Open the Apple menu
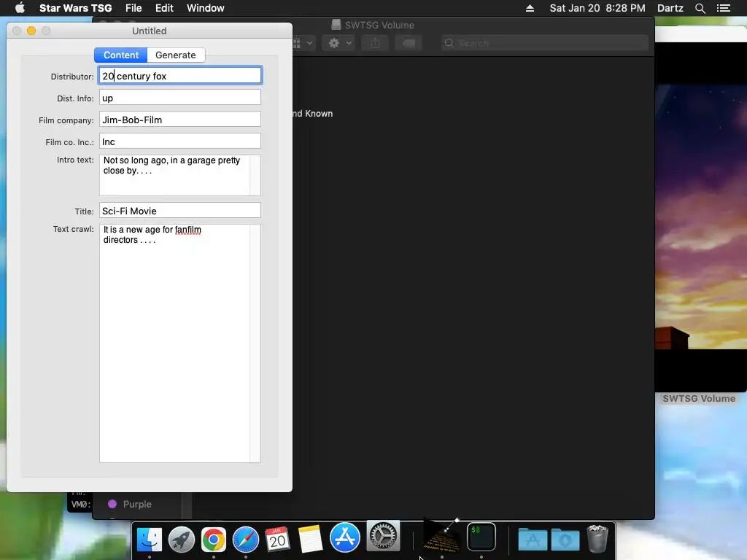The height and width of the screenshot is (560, 747). click(x=20, y=8)
